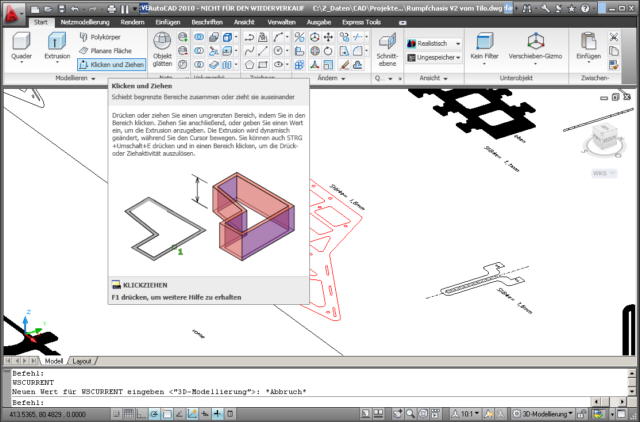
Task: Toggle object snap in status bar
Action: [x=167, y=413]
